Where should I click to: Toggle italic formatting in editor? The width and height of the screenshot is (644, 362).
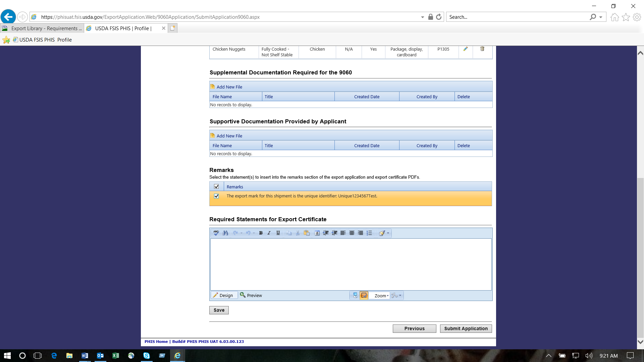[x=269, y=233]
